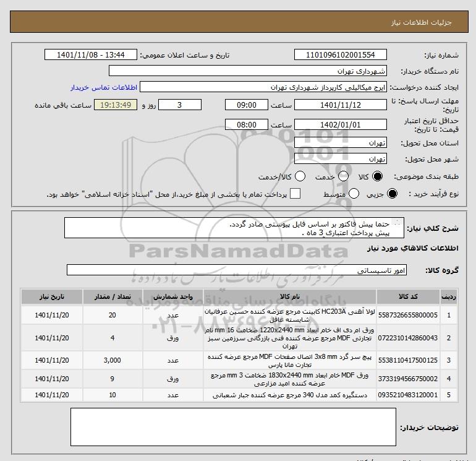
Task: Click the remaining days field showing 3
Action: 180,105
